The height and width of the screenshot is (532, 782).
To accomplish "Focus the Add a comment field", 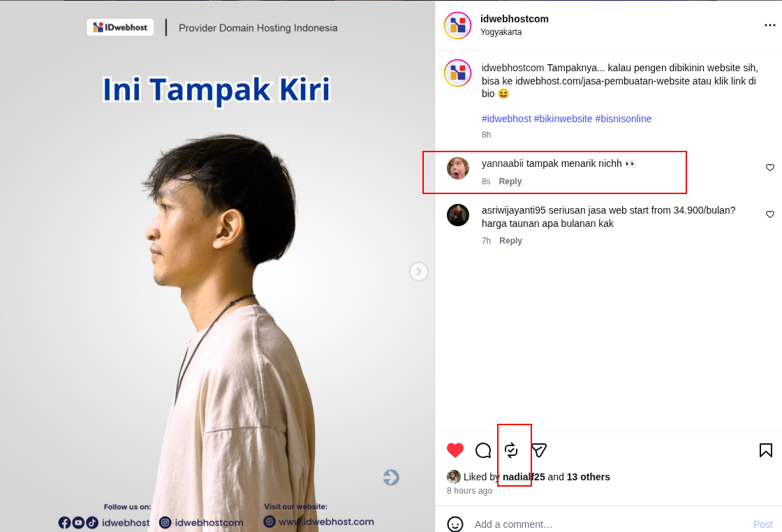I will (610, 524).
